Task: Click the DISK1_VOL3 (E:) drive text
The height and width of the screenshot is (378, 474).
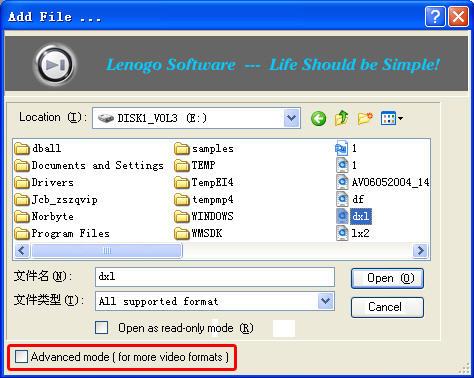Action: pos(162,118)
